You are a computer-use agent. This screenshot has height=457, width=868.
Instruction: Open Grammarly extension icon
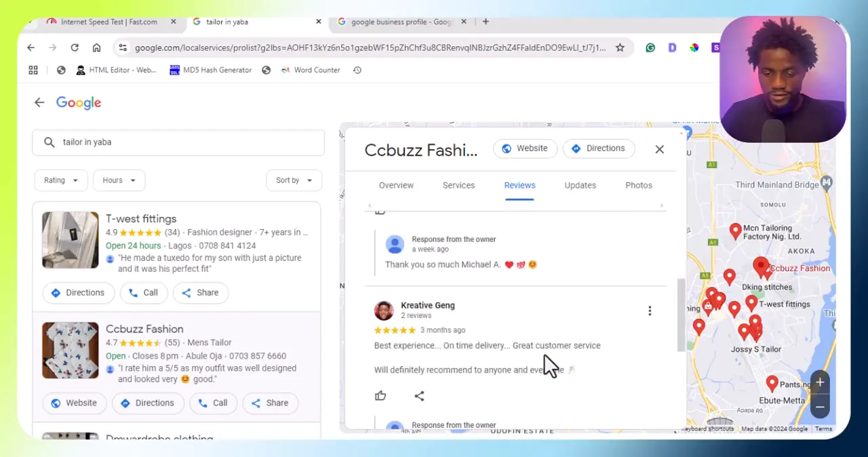[x=650, y=47]
